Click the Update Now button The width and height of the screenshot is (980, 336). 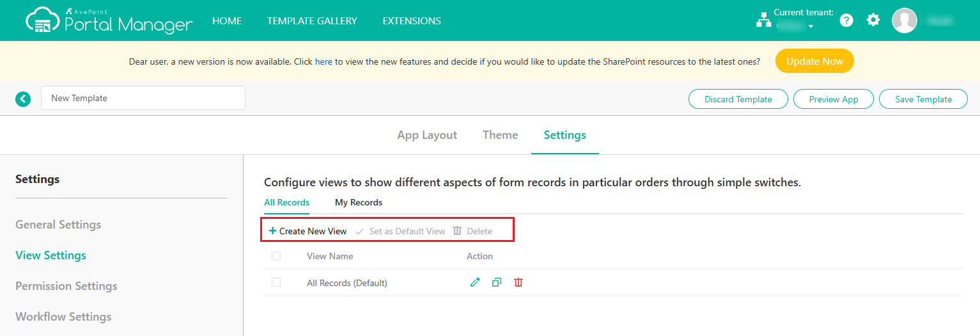[814, 61]
